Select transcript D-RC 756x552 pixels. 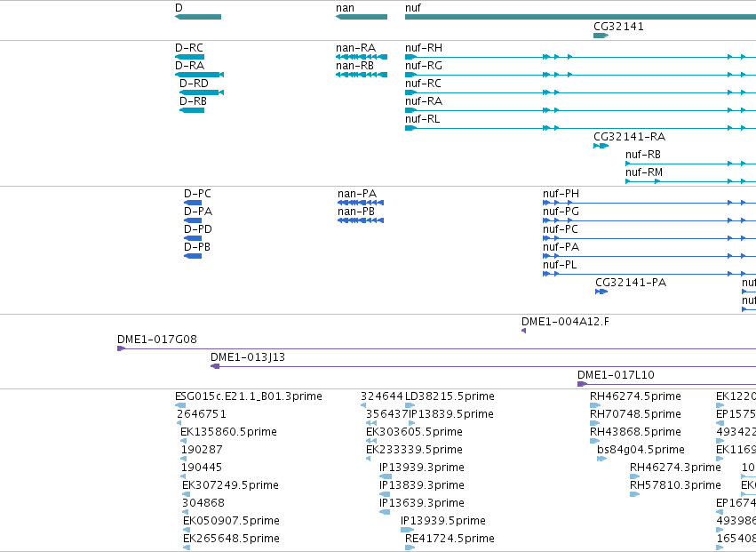(189, 57)
